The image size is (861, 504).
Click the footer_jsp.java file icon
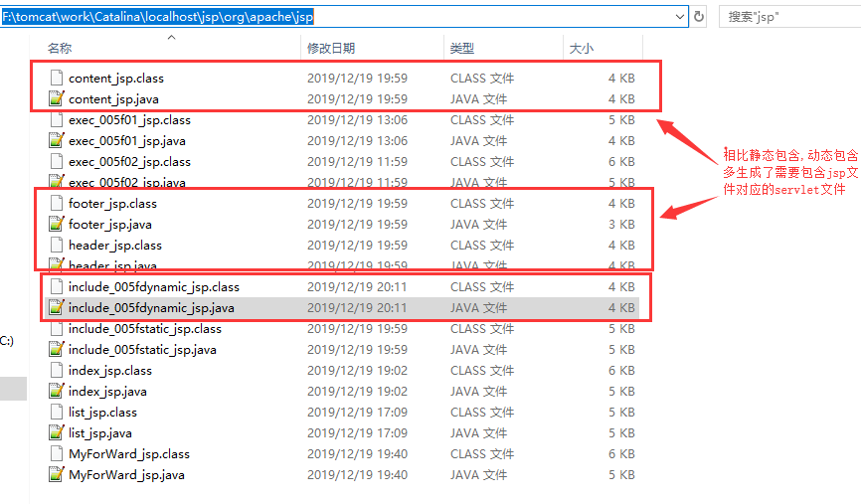(x=56, y=224)
